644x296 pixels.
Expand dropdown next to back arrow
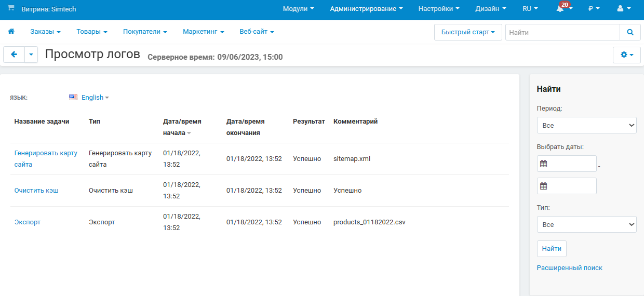click(x=31, y=54)
